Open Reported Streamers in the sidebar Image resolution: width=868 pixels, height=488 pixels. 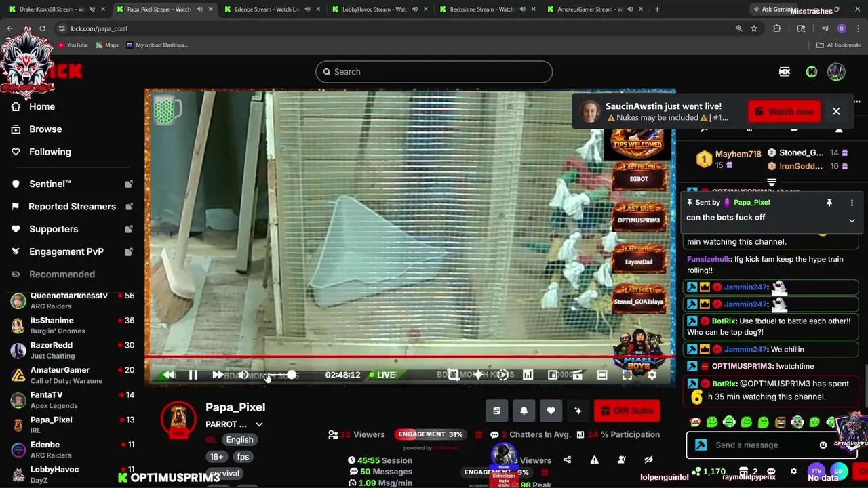point(72,206)
